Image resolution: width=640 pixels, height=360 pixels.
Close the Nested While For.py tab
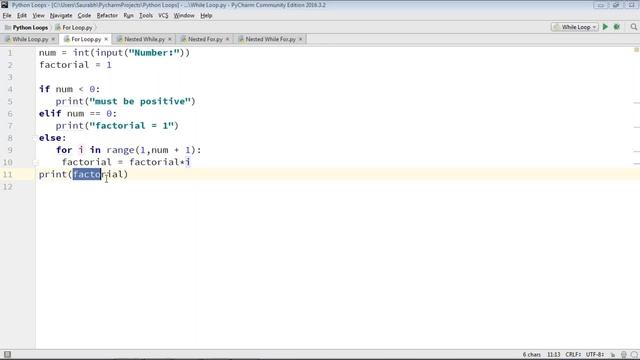click(x=300, y=39)
